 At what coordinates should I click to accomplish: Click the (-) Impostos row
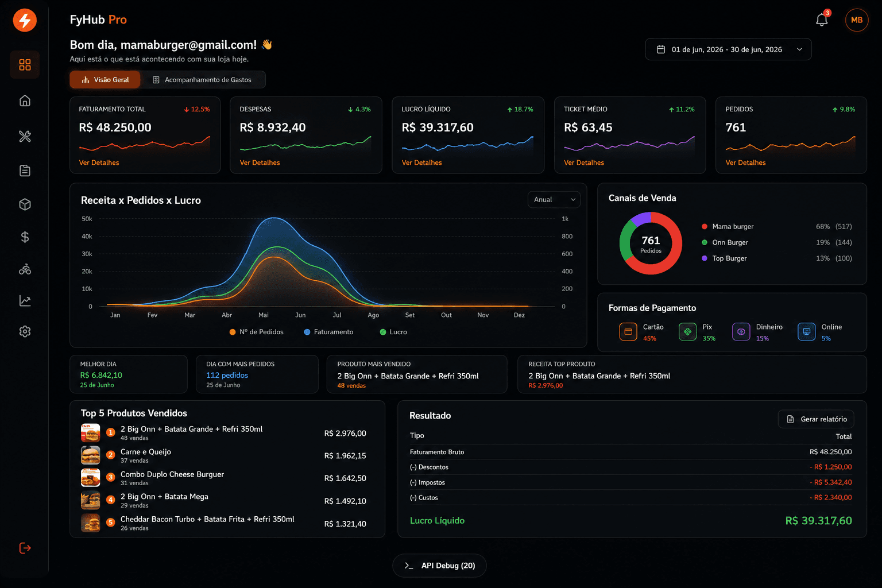(x=631, y=482)
